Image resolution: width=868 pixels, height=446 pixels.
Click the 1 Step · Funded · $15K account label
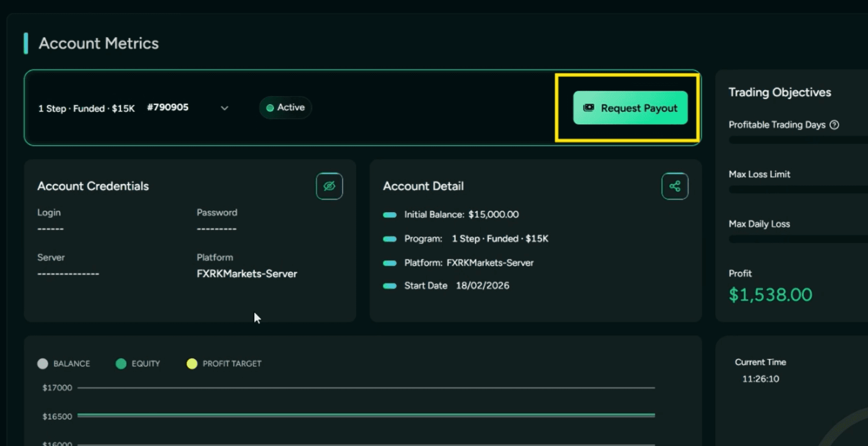[87, 108]
